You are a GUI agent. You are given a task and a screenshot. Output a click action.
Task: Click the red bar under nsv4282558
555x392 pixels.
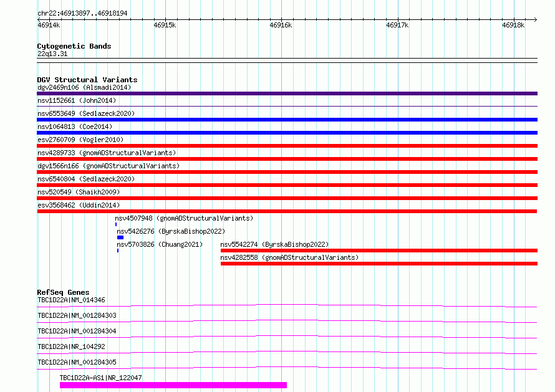tap(379, 264)
